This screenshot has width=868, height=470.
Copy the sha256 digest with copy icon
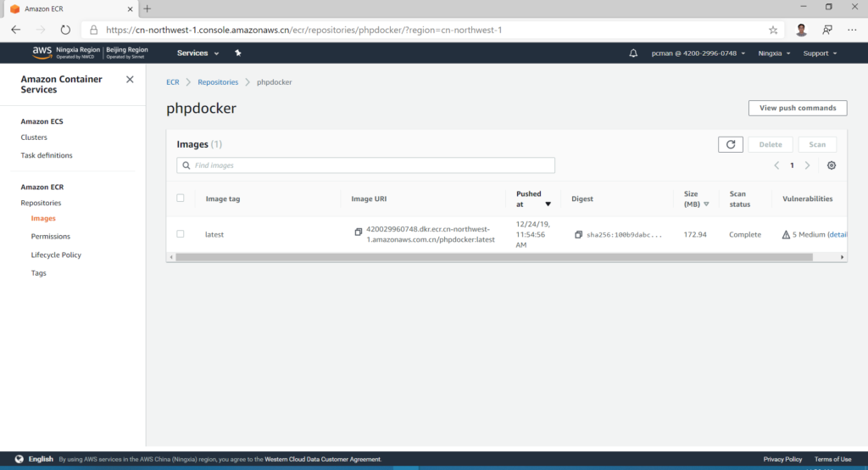point(578,234)
